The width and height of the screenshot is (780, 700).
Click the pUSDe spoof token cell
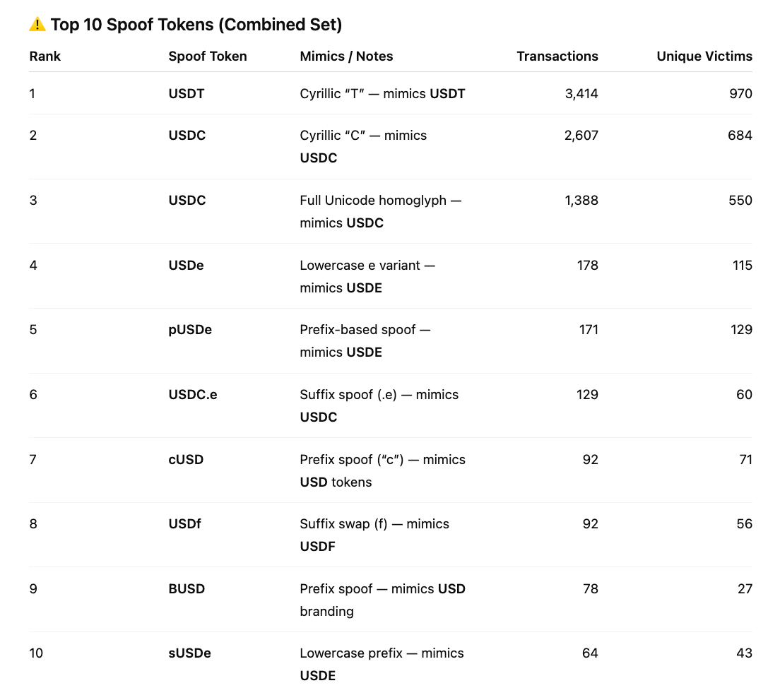tap(190, 330)
